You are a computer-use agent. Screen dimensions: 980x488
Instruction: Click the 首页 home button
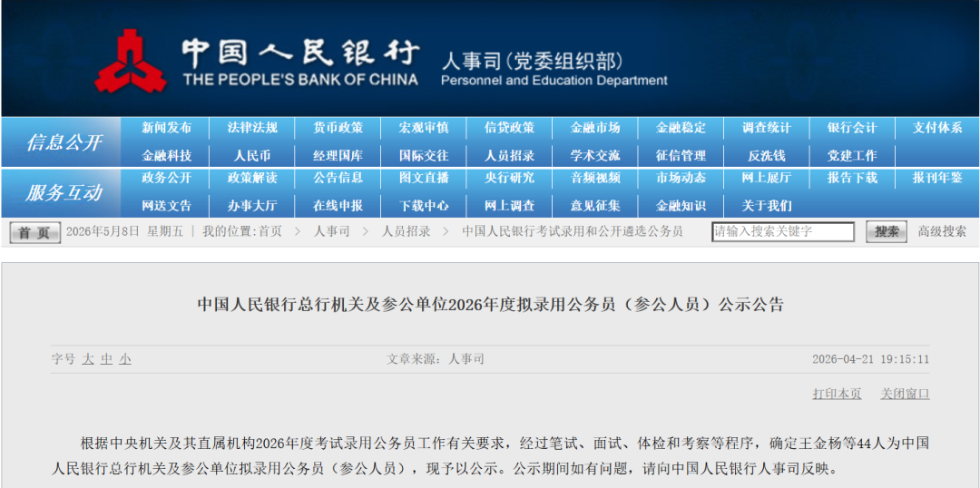tap(35, 232)
